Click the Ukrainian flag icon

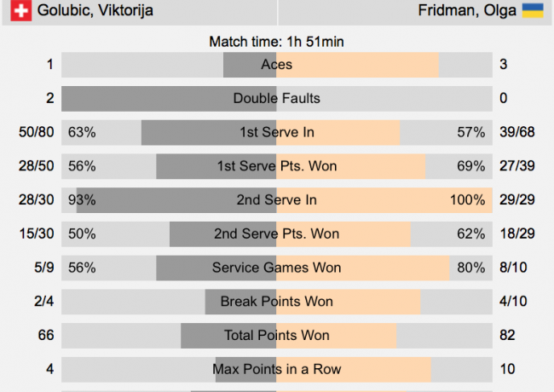[x=533, y=11]
